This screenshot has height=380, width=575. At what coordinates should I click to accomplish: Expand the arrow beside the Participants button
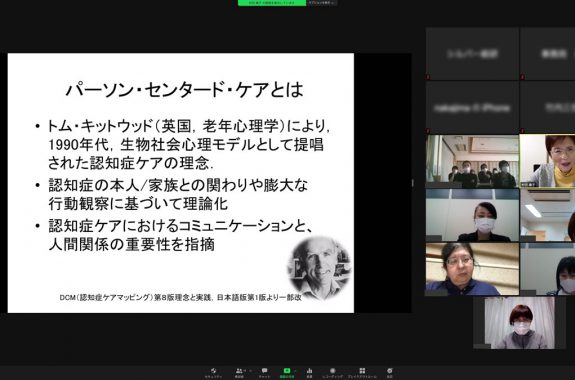pos(250,371)
